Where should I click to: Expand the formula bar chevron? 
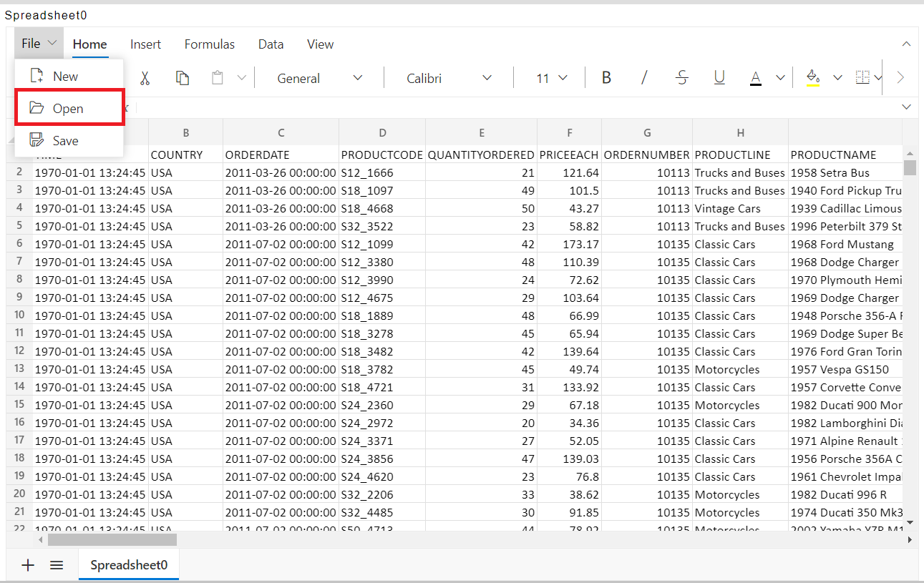pos(907,107)
